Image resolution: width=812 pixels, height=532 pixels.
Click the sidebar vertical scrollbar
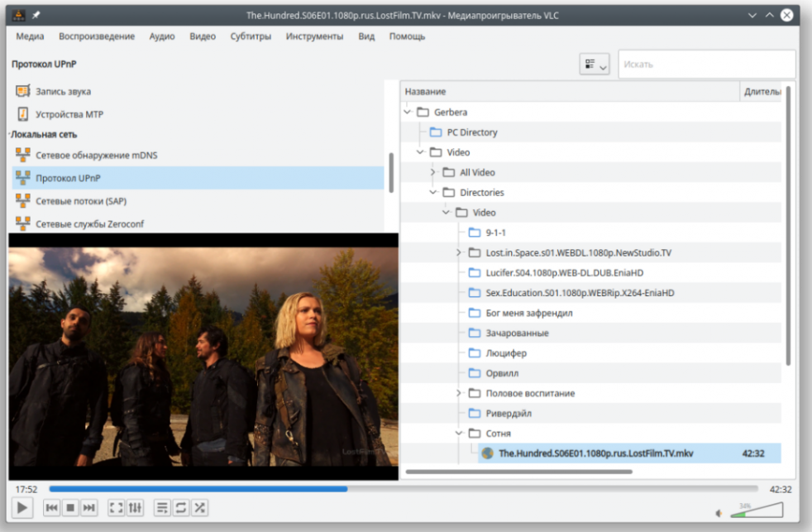click(x=391, y=172)
